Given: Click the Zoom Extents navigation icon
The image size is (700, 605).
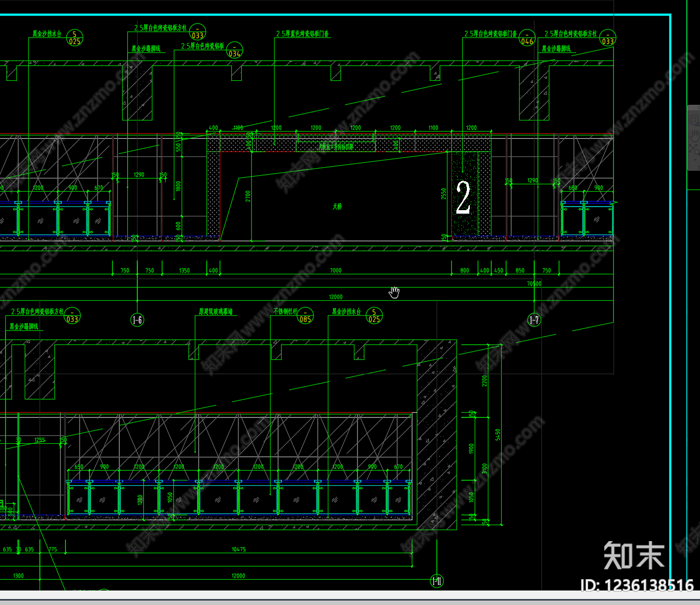Looking at the screenshot, I should click(x=695, y=149).
